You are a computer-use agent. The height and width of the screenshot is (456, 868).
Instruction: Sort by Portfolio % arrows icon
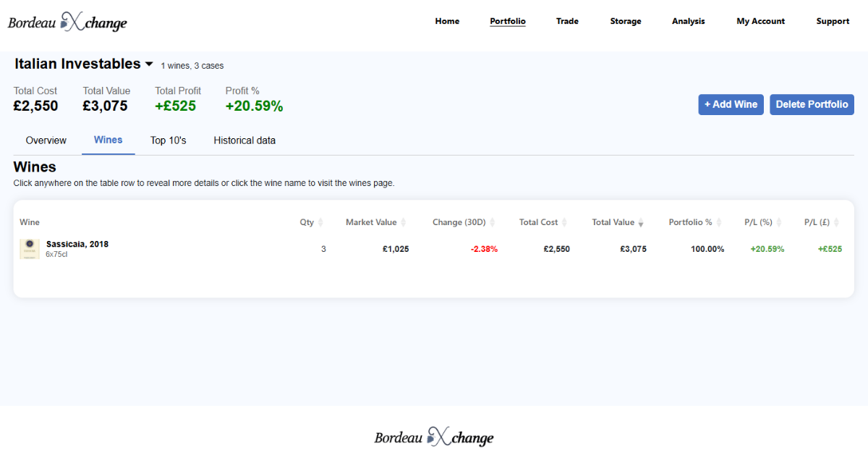(719, 222)
